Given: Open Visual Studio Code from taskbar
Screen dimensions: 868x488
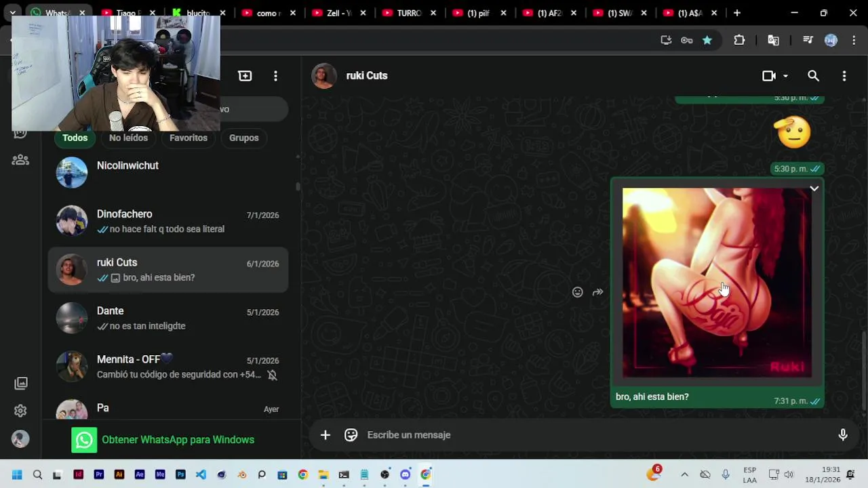Looking at the screenshot, I should click(x=201, y=474).
